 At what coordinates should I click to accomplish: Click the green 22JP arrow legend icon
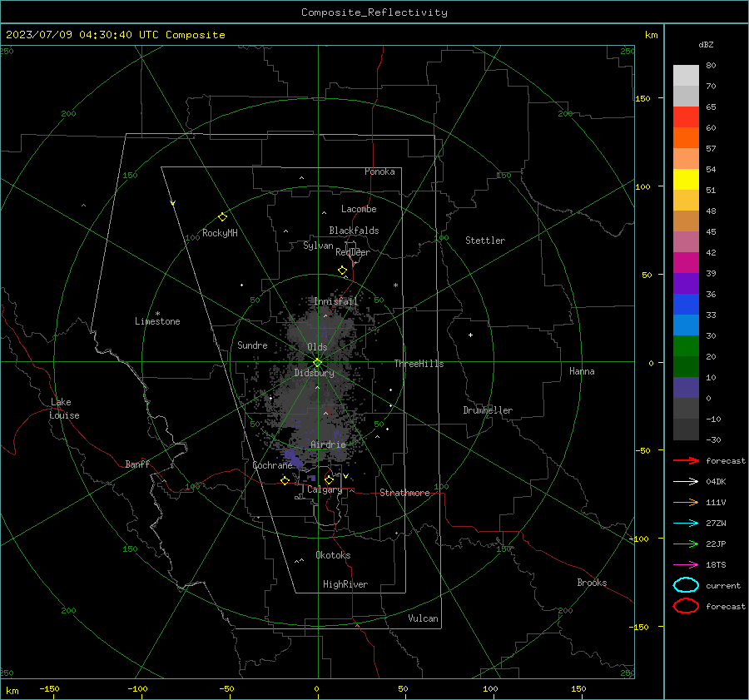click(x=686, y=544)
